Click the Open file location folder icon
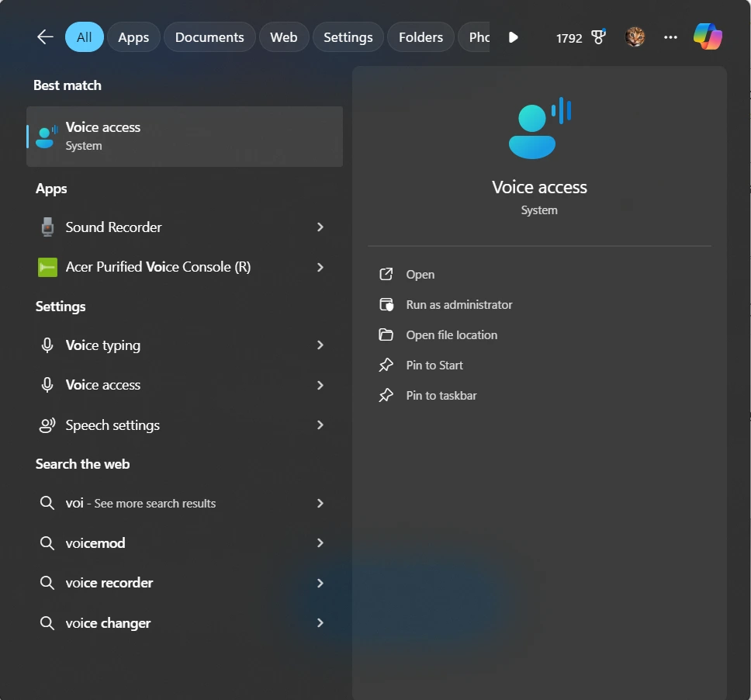This screenshot has width=751, height=700. tap(386, 335)
